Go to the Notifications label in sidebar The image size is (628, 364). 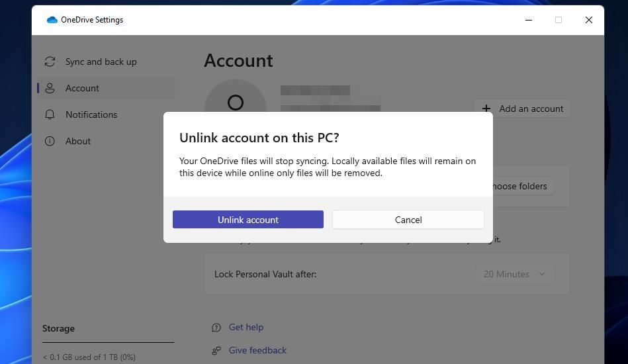(x=91, y=114)
